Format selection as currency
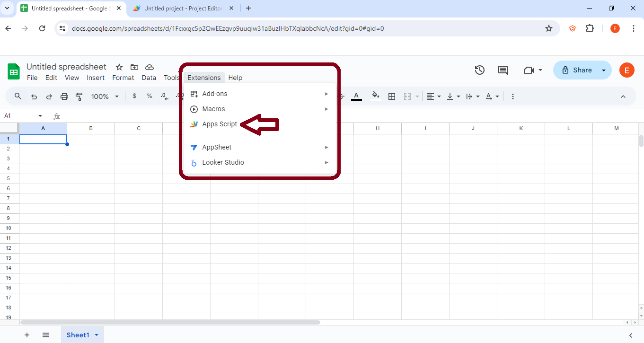 point(134,96)
